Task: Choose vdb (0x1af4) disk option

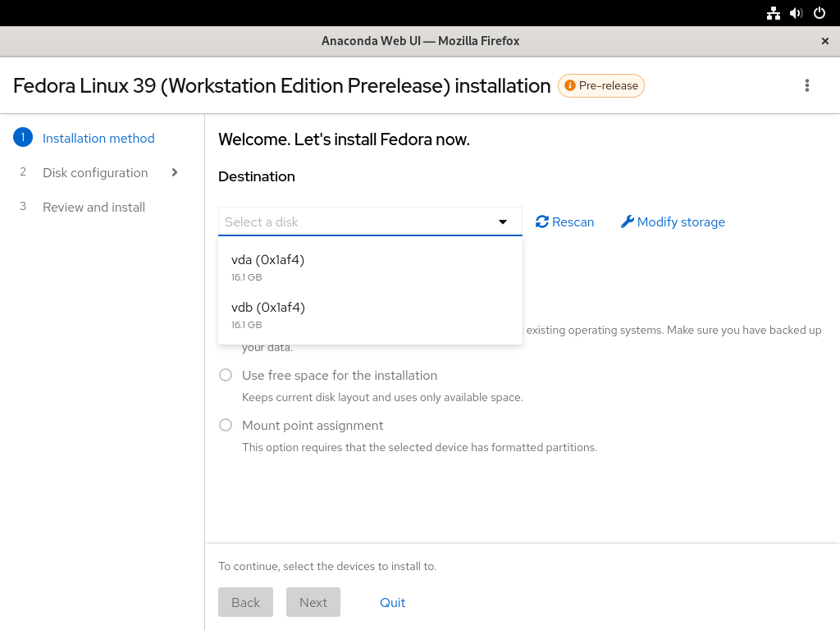Action: 370,315
